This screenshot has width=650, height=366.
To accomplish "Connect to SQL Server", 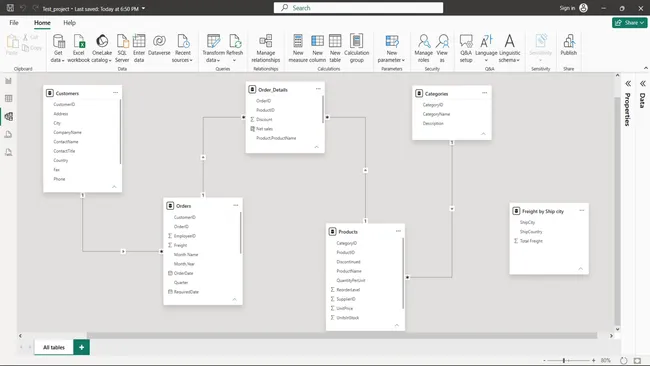I will tap(122, 48).
